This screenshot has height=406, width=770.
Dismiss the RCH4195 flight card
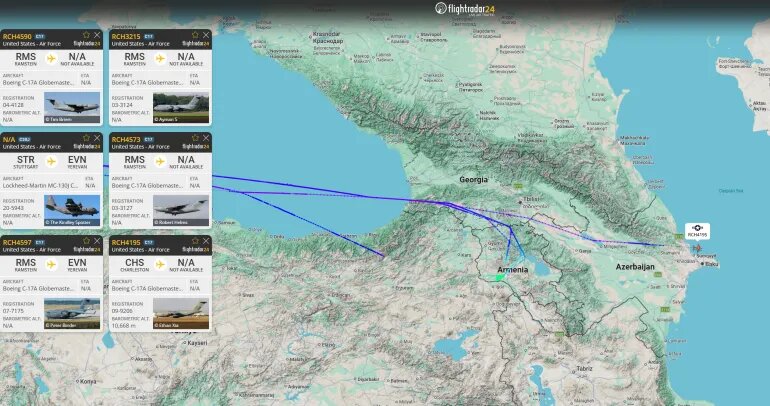[206, 241]
